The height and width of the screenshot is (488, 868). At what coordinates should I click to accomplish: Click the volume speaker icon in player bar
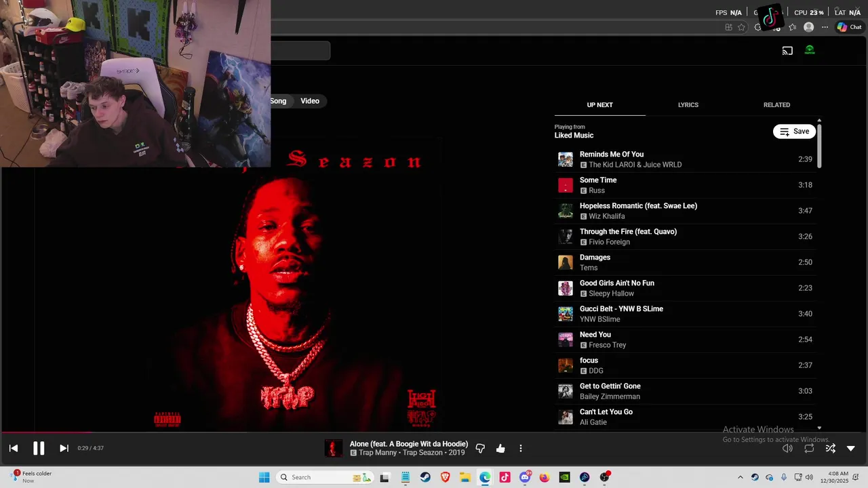click(x=787, y=449)
